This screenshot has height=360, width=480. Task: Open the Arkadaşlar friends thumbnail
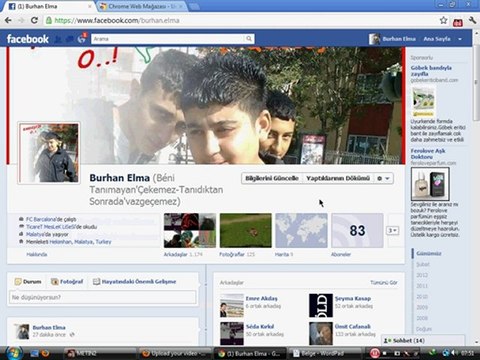click(190, 230)
